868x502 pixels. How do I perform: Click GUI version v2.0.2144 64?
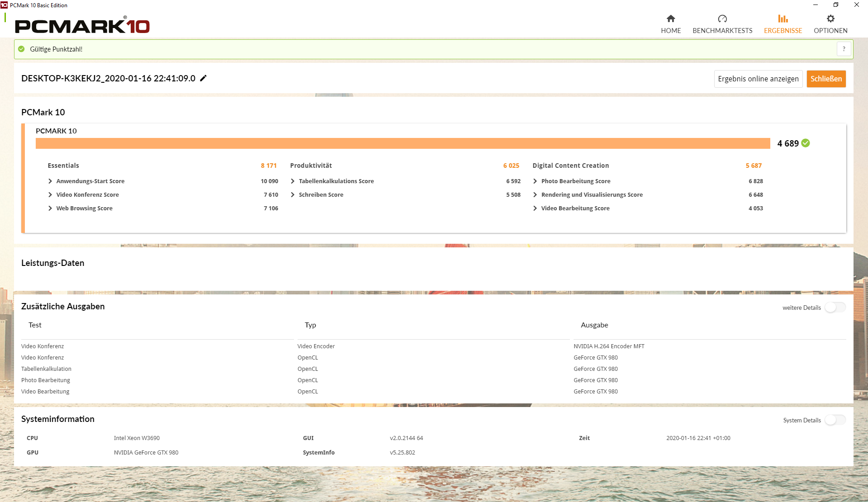pos(407,438)
